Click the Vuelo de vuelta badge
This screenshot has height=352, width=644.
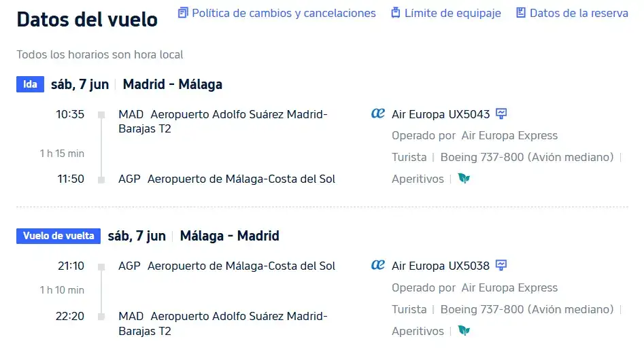pos(58,236)
